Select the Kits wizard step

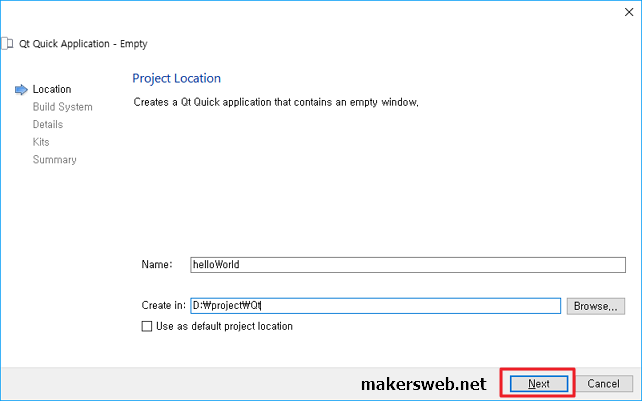click(41, 142)
